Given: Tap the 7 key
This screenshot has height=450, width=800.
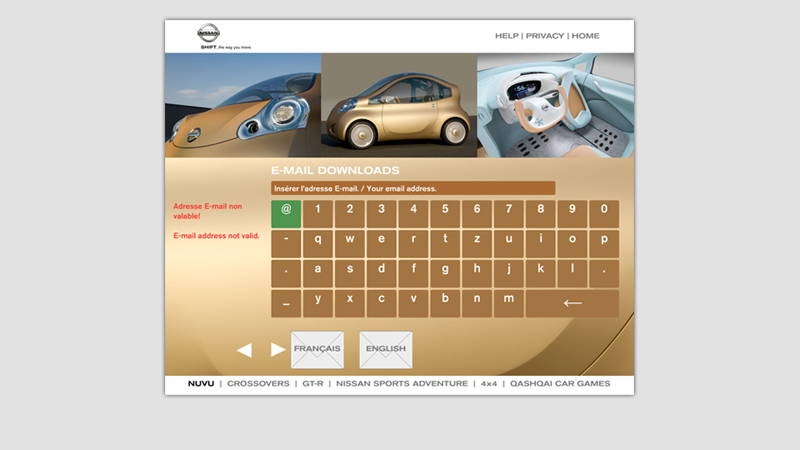Looking at the screenshot, I should coord(509,214).
